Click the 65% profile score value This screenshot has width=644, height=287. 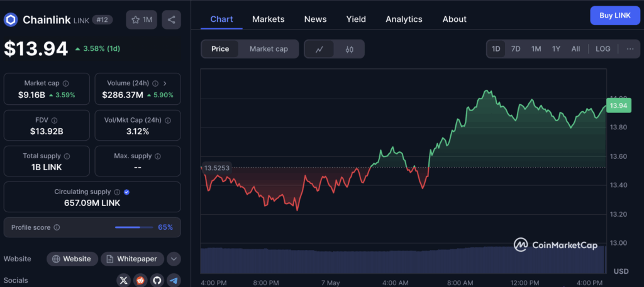165,227
